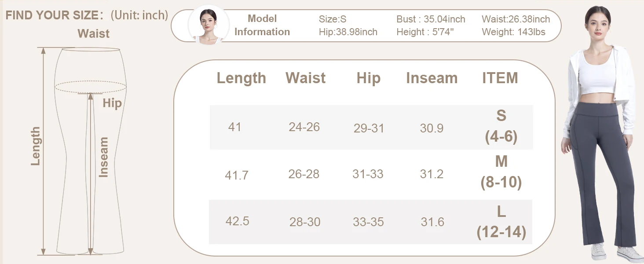
Task: Click the Hip label beside the pants diagram
Action: [x=112, y=103]
